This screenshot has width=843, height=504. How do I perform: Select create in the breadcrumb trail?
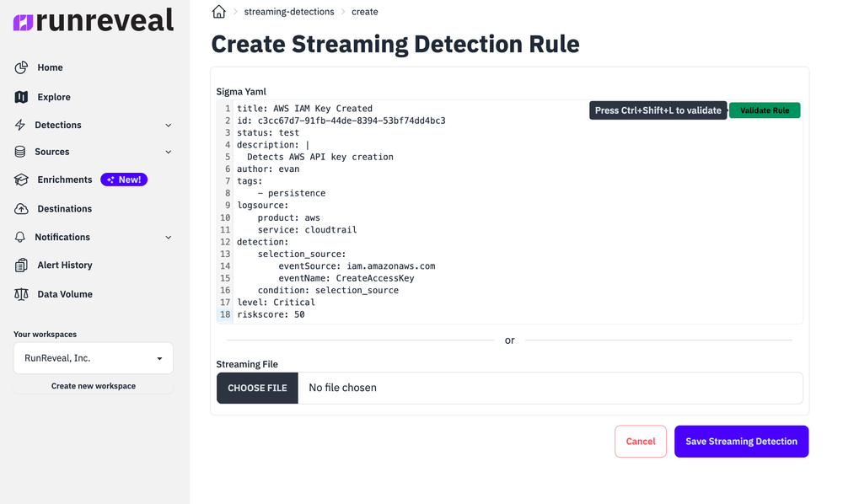364,11
